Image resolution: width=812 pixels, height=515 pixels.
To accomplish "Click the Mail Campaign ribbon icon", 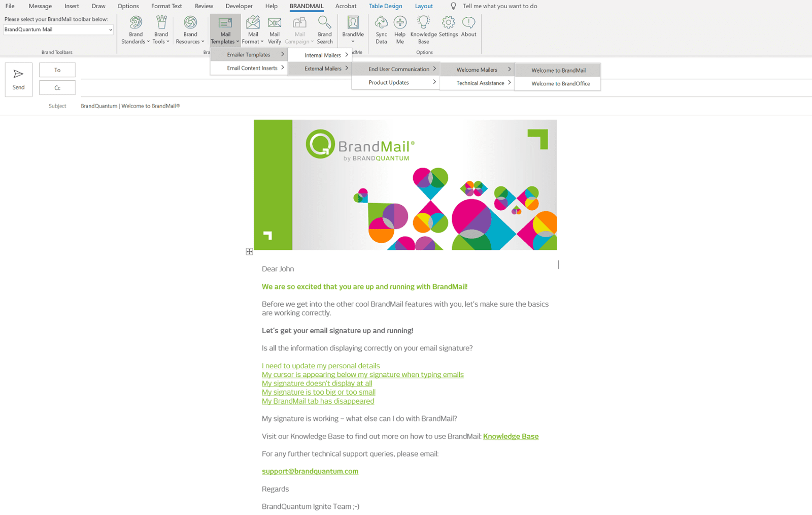I will [299, 29].
